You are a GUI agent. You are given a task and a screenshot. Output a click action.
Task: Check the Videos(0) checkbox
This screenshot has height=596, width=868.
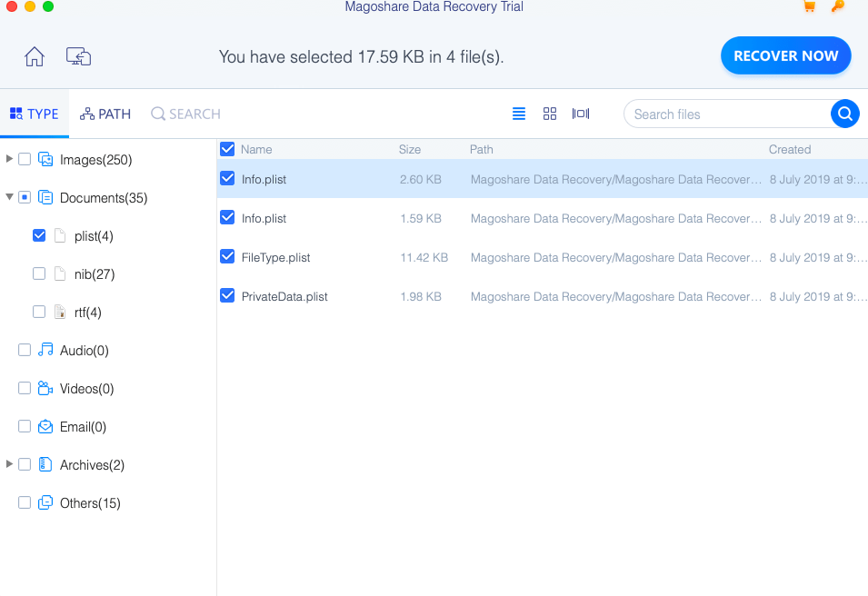pos(25,388)
